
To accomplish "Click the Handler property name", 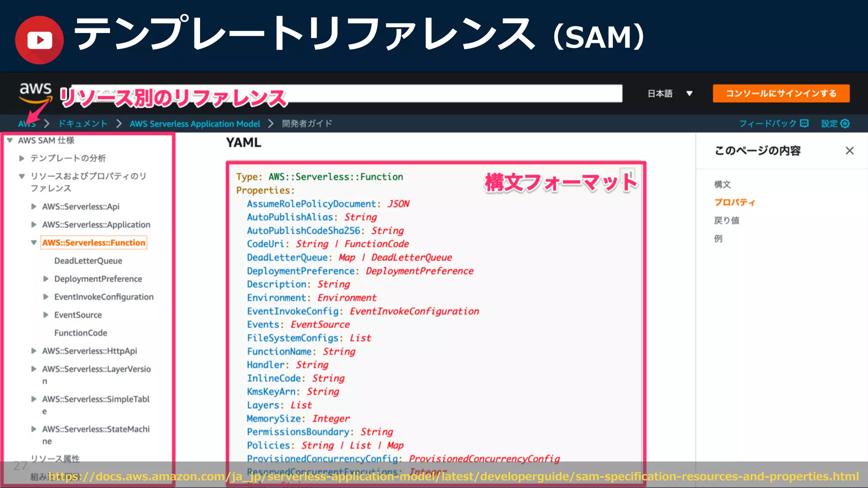I will 266,365.
